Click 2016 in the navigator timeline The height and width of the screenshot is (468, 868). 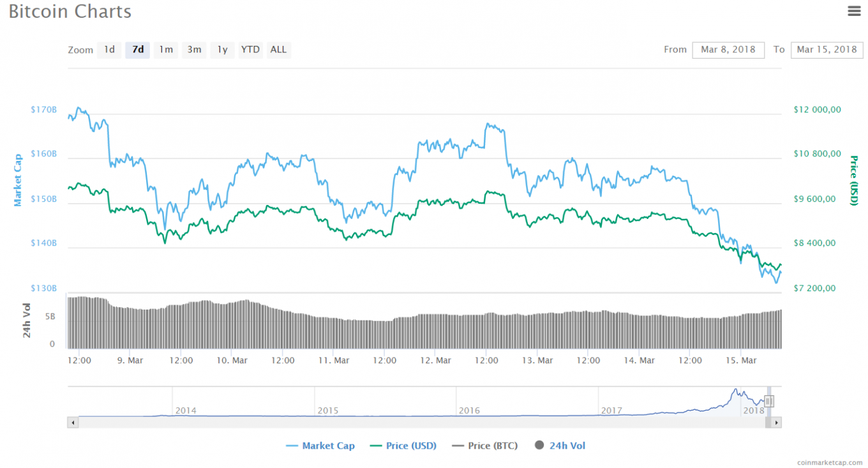tap(469, 411)
